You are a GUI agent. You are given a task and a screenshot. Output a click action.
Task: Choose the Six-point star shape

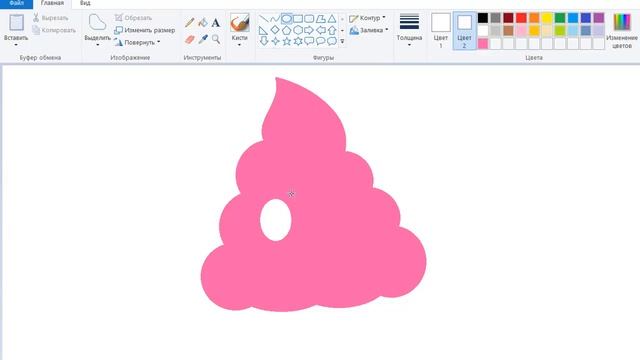298,41
